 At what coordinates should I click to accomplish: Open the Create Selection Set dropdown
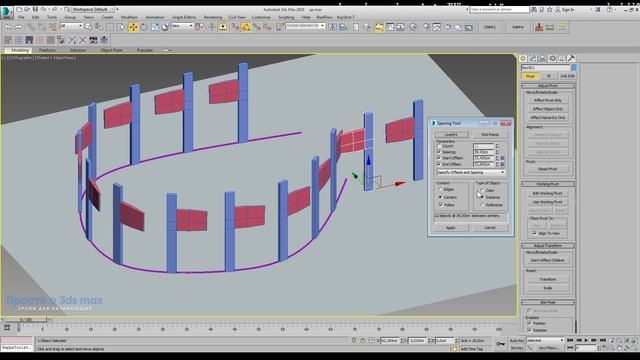[305, 26]
